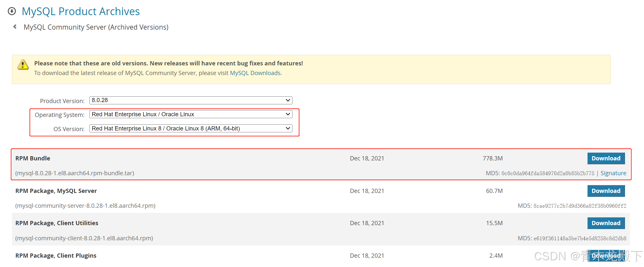Open the Operating System dropdown
Screen dimensions: 644x267
pyautogui.click(x=191, y=114)
